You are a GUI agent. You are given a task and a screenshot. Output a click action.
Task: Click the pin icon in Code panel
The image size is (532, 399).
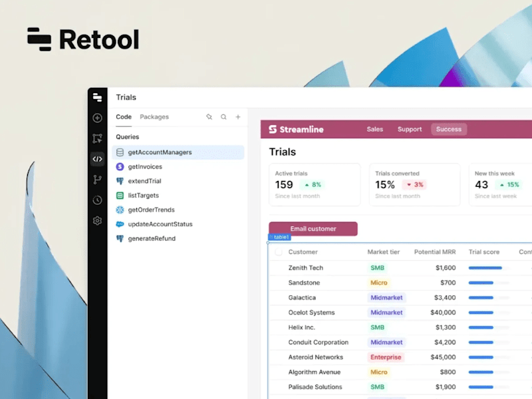(x=209, y=117)
